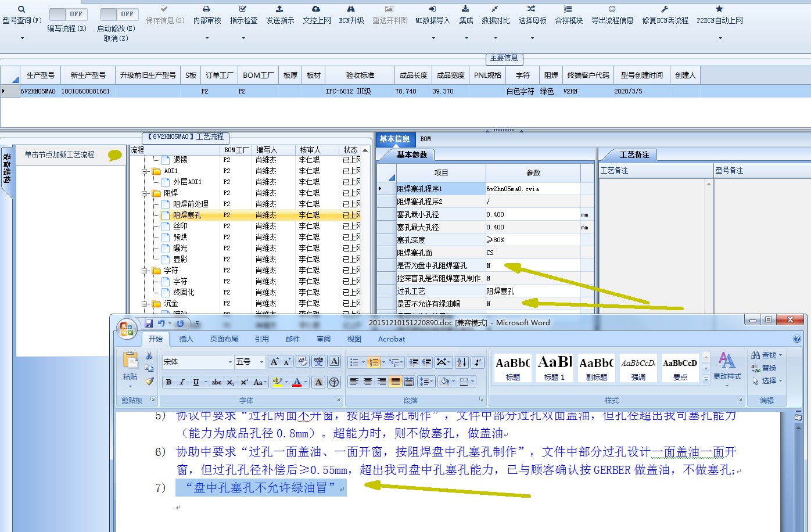The width and height of the screenshot is (811, 532).
Task: Align text left in Word
Action: (354, 382)
